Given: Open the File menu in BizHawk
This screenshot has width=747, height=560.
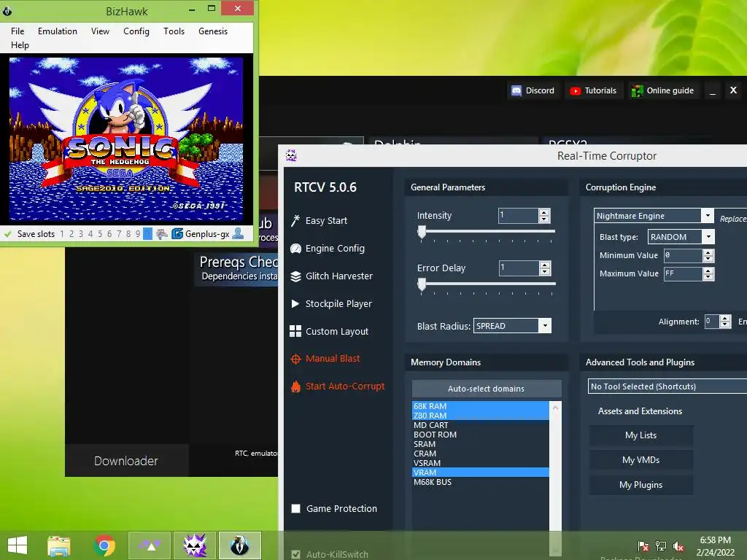Looking at the screenshot, I should [x=18, y=31].
